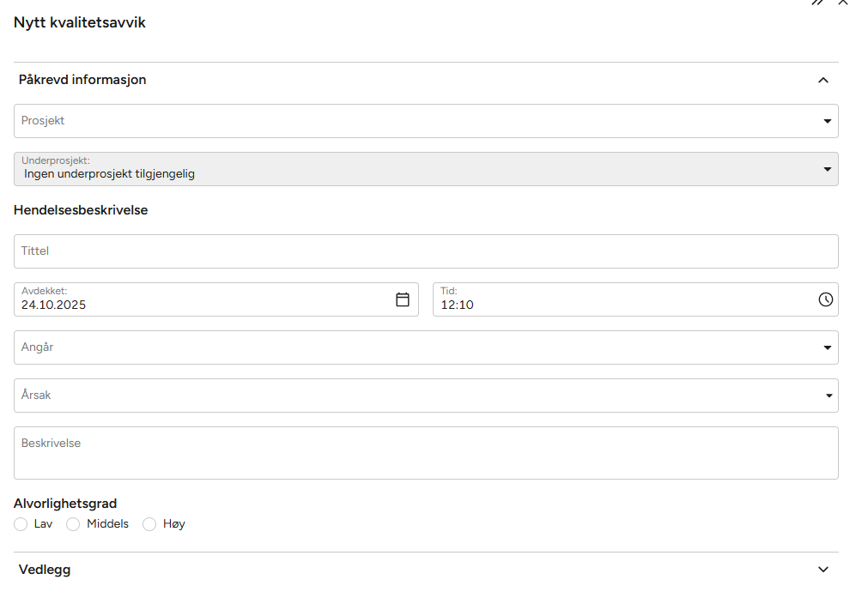Click the Ingen underprosjekt tilgjengelig text
The width and height of the screenshot is (868, 604).
coord(110,174)
